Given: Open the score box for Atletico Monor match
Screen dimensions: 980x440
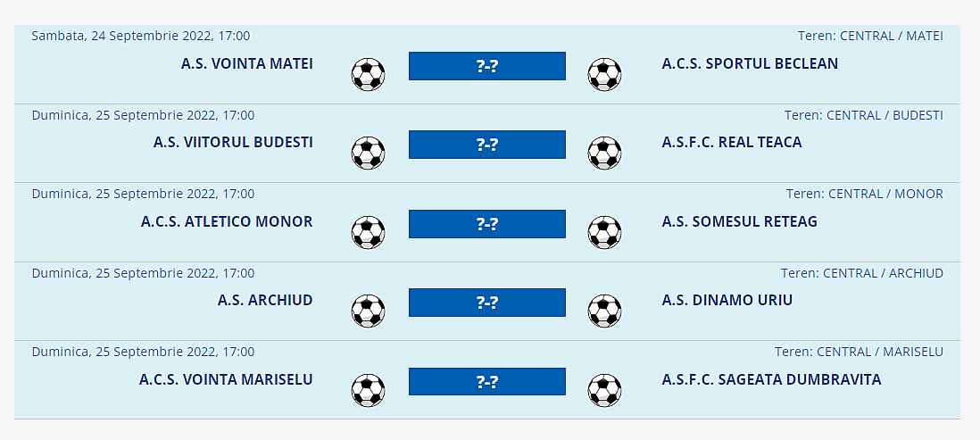Looking at the screenshot, I should coord(486,224).
